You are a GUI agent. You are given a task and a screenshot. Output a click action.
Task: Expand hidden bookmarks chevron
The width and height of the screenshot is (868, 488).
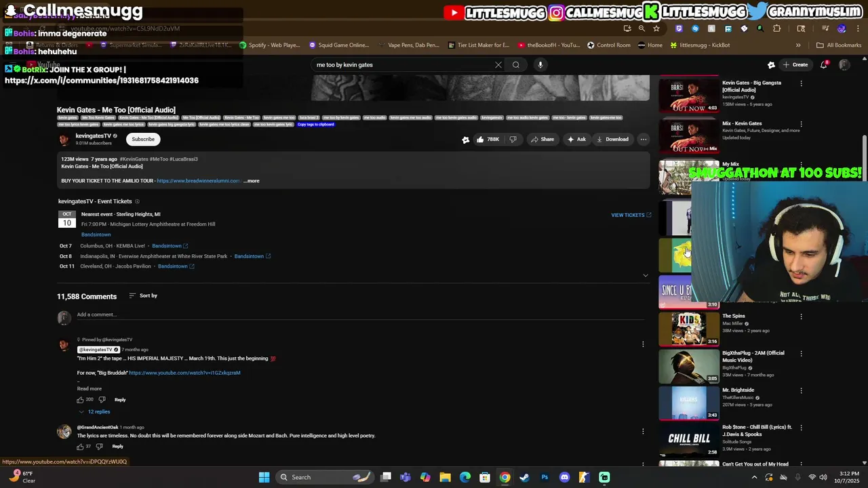tap(798, 45)
